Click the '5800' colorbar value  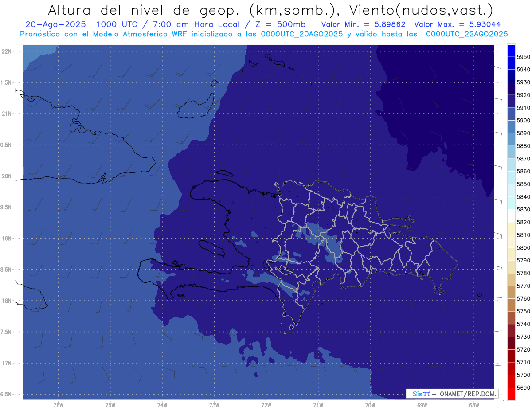(524, 247)
